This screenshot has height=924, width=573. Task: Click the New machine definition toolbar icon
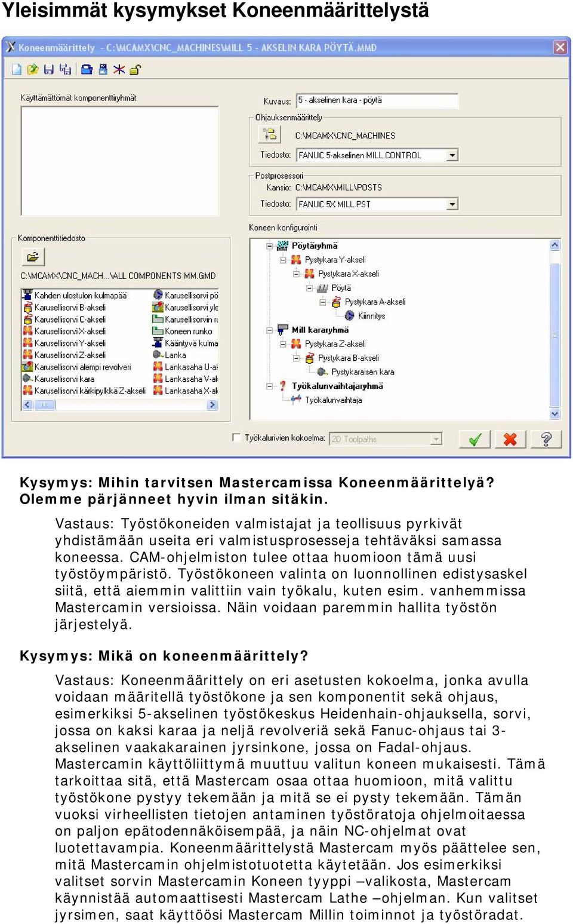coord(16,69)
